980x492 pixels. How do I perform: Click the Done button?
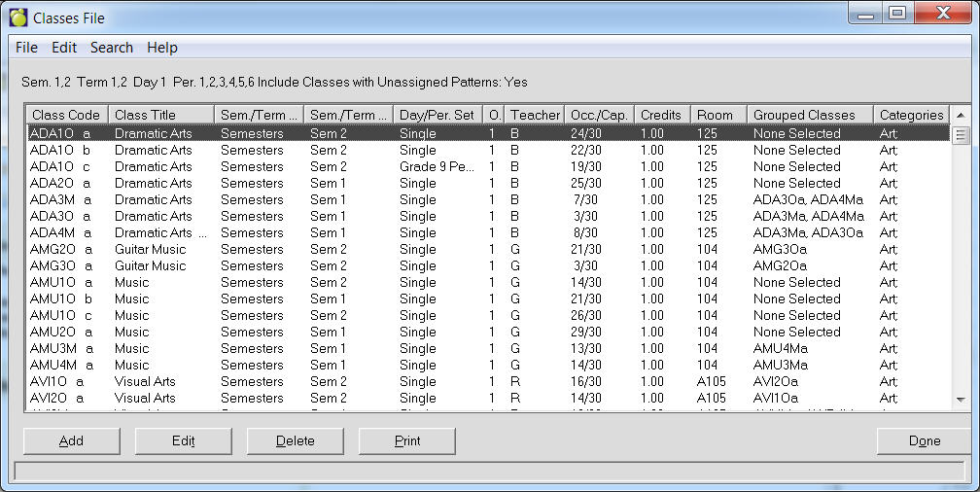point(924,440)
